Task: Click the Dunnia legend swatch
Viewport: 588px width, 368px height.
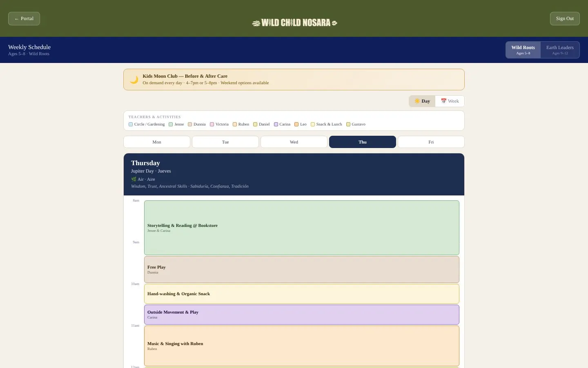Action: click(190, 124)
